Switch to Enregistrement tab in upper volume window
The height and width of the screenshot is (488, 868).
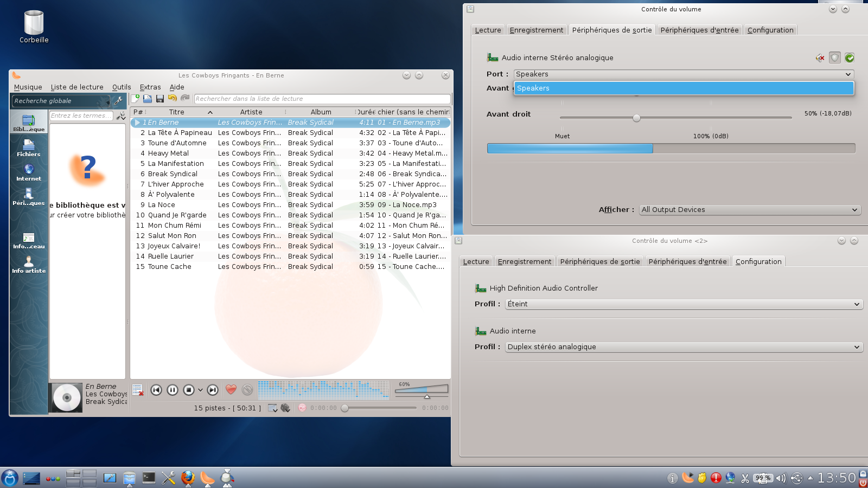[537, 30]
